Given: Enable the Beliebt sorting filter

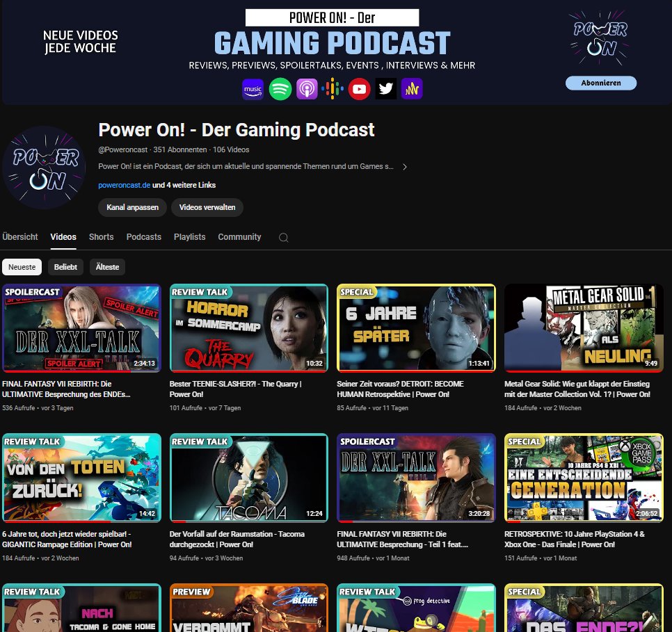Looking at the screenshot, I should [x=65, y=266].
